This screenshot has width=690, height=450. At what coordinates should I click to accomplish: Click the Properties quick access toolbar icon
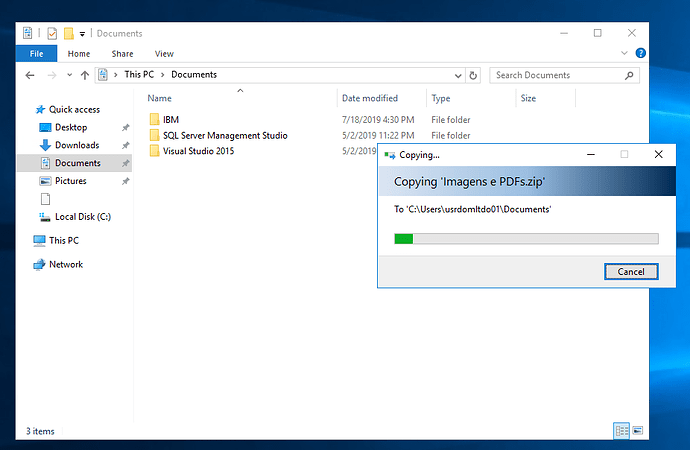coord(52,33)
